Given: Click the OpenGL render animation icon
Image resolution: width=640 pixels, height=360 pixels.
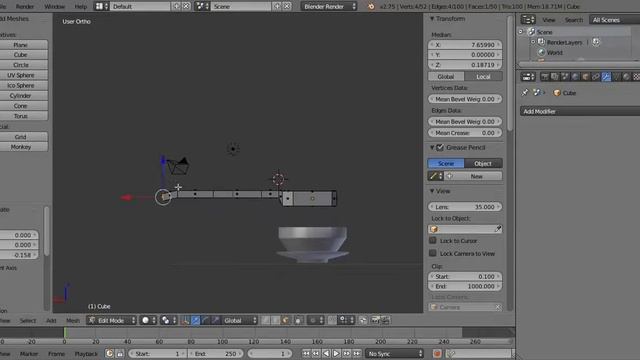Looking at the screenshot, I should [385, 320].
